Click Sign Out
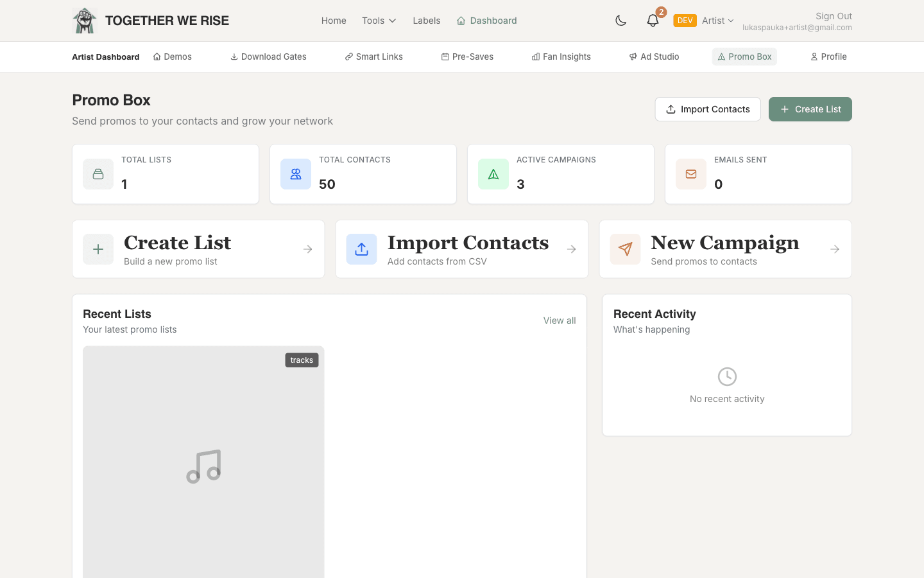 point(834,15)
